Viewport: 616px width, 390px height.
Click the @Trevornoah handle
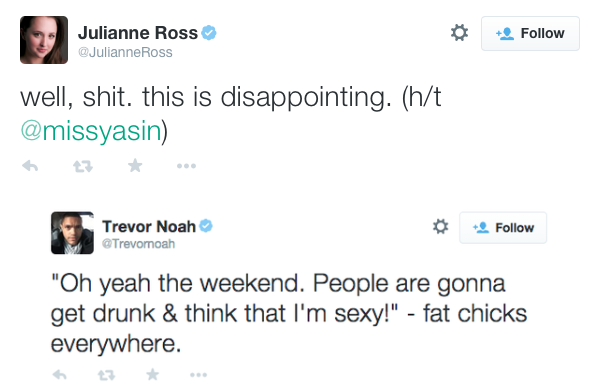click(x=138, y=244)
